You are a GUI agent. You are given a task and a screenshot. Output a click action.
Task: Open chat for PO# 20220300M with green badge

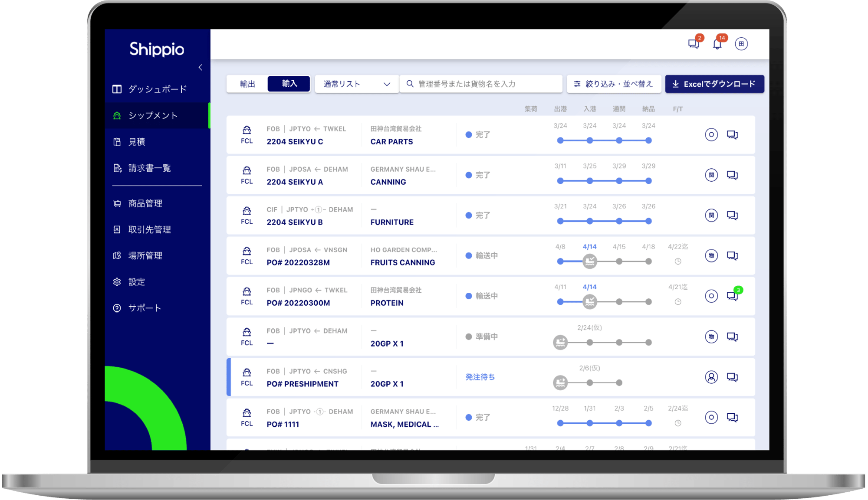coord(732,296)
